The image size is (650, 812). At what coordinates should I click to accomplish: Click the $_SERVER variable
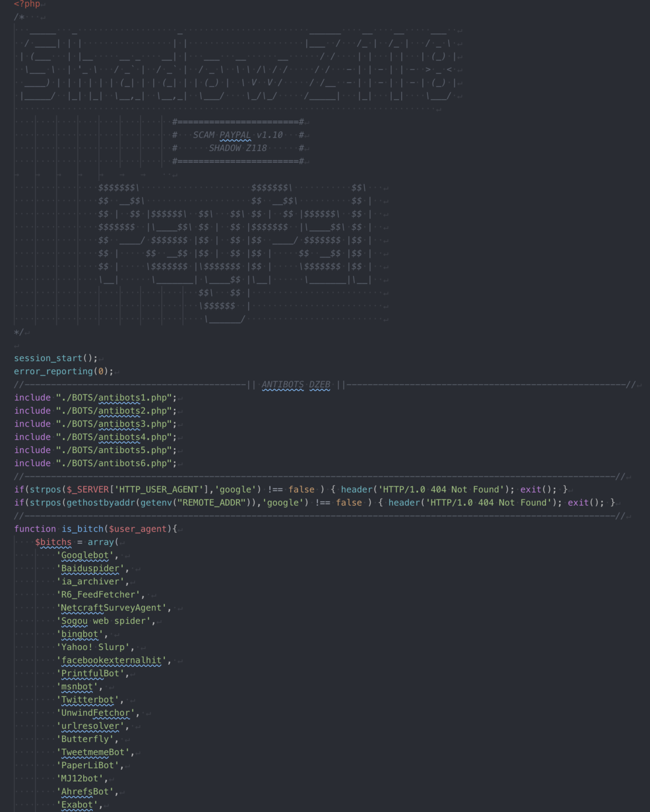coord(88,490)
